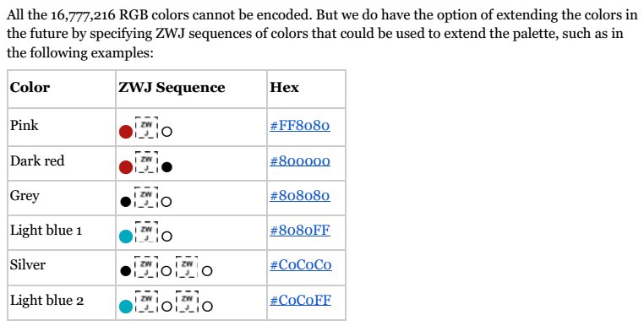Click the red circle in Dark red row
Viewport: 644px width, 326px height.
[126, 167]
